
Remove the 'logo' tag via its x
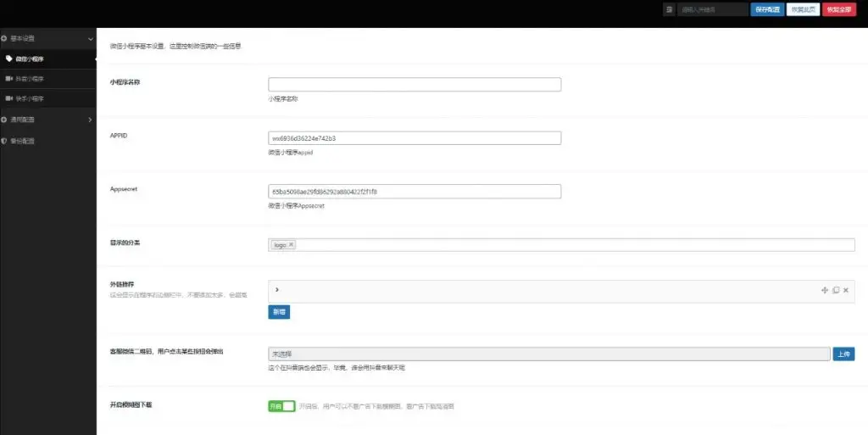291,245
